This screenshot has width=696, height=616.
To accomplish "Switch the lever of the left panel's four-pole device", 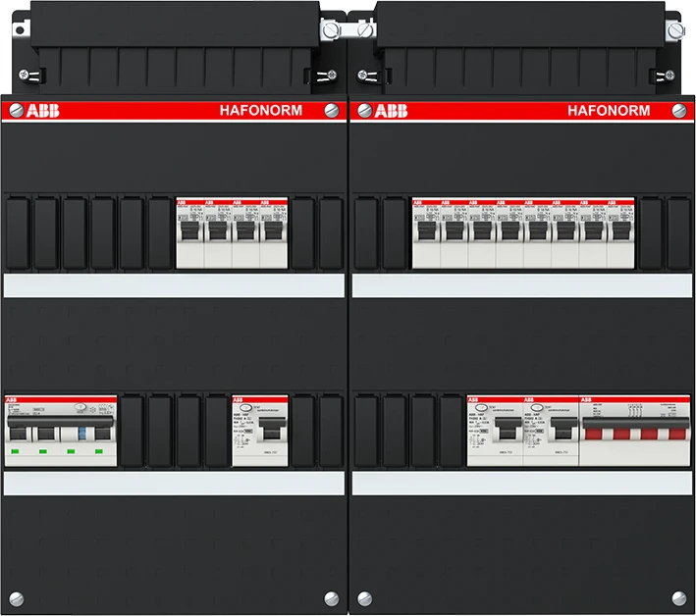I will coord(59,430).
